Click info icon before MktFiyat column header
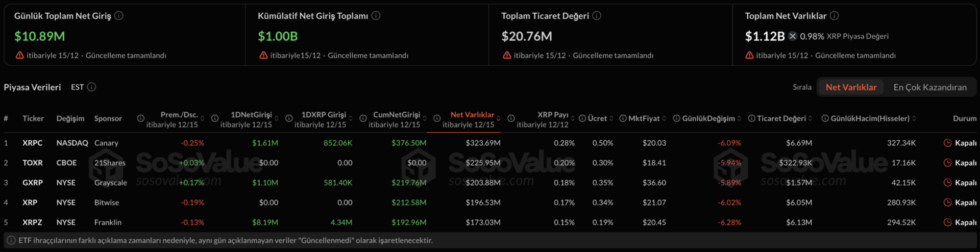Screen dimensions: 980x252 click(623, 118)
